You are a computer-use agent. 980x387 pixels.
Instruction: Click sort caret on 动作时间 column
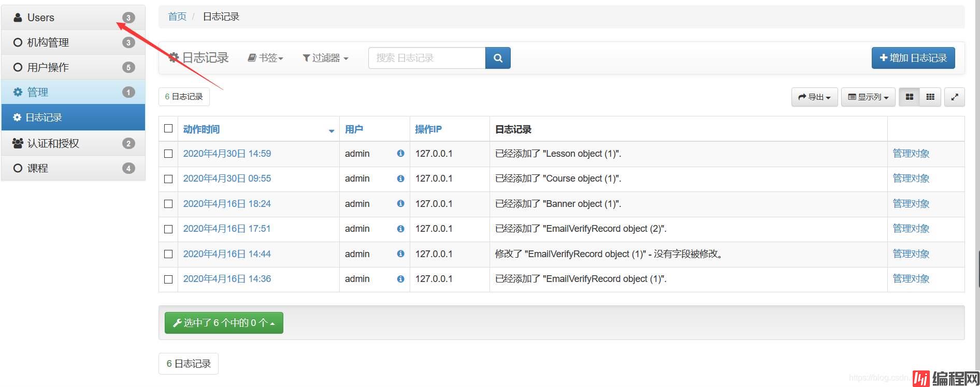332,131
